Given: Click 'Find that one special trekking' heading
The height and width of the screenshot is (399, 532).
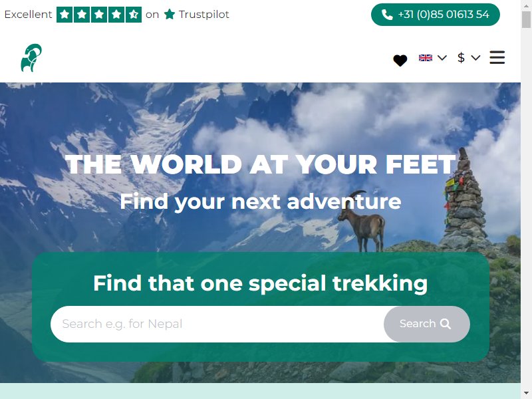Looking at the screenshot, I should tap(261, 283).
